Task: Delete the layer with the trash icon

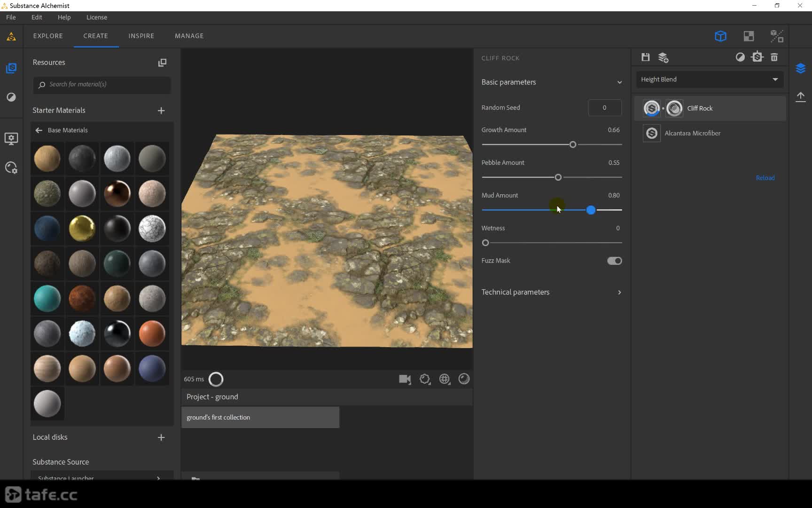Action: click(774, 57)
